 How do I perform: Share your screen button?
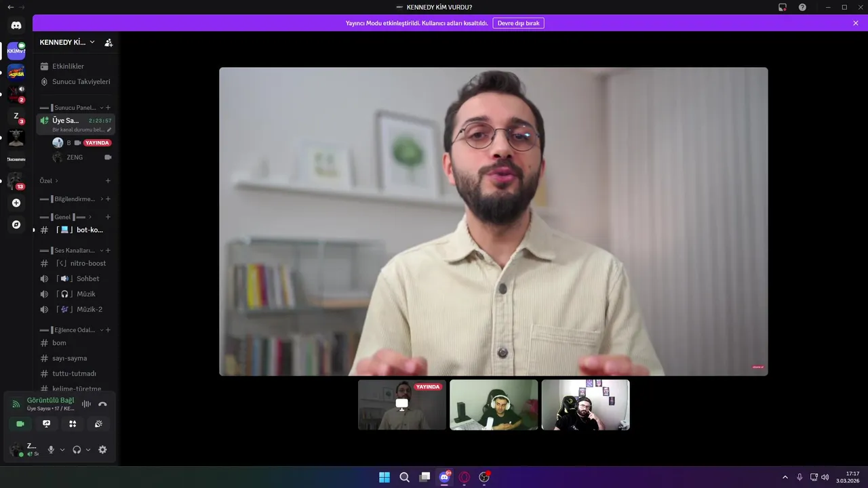pos(46,424)
